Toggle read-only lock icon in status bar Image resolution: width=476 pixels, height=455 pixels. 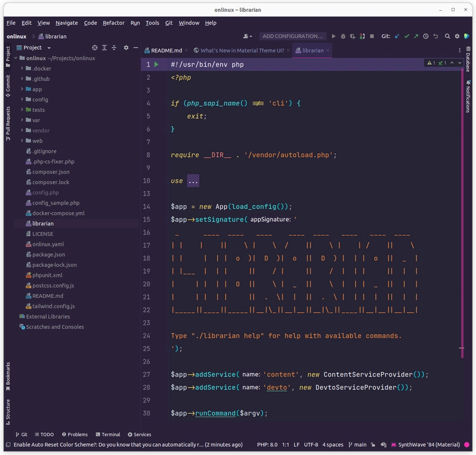(x=373, y=445)
